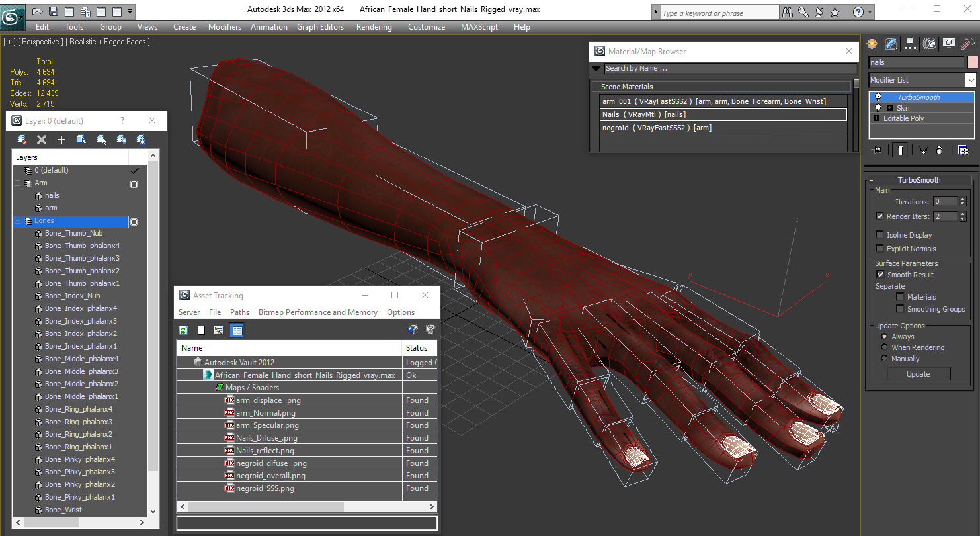This screenshot has width=980, height=536.
Task: Click the Save File floppy icon
Action: click(54, 11)
